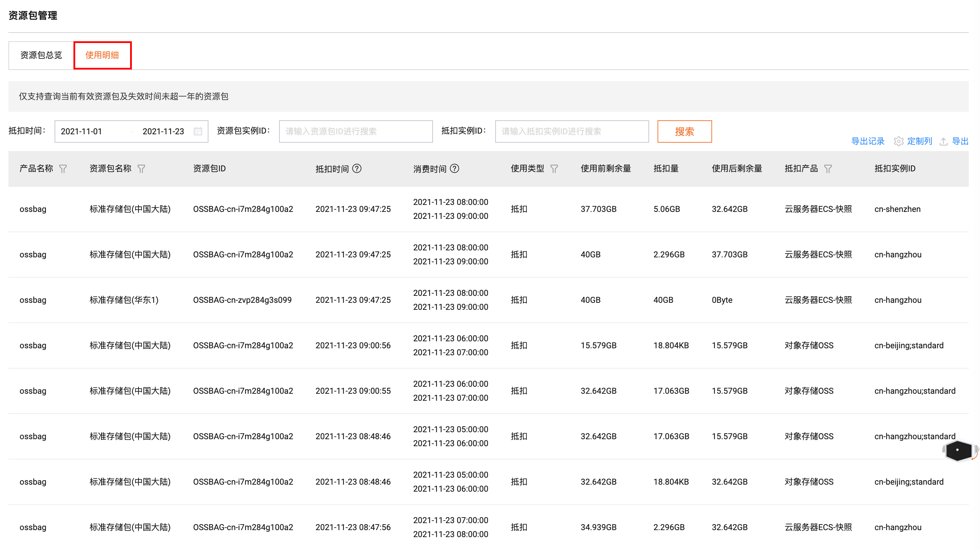980x549 pixels.
Task: Click the 资源包ID column header
Action: point(209,168)
